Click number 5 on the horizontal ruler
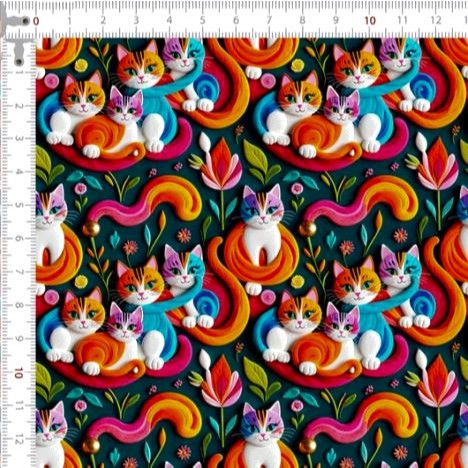Image resolution: width=468 pixels, height=468 pixels. pyautogui.click(x=202, y=21)
